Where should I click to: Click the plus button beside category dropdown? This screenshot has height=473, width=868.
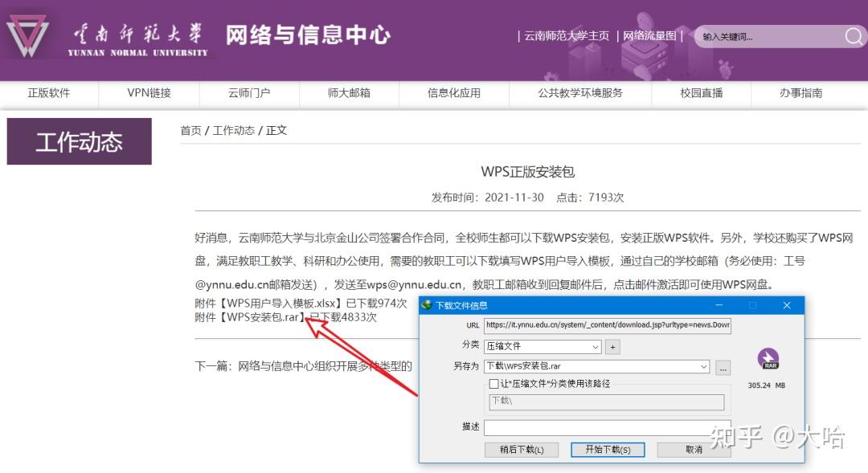[612, 346]
